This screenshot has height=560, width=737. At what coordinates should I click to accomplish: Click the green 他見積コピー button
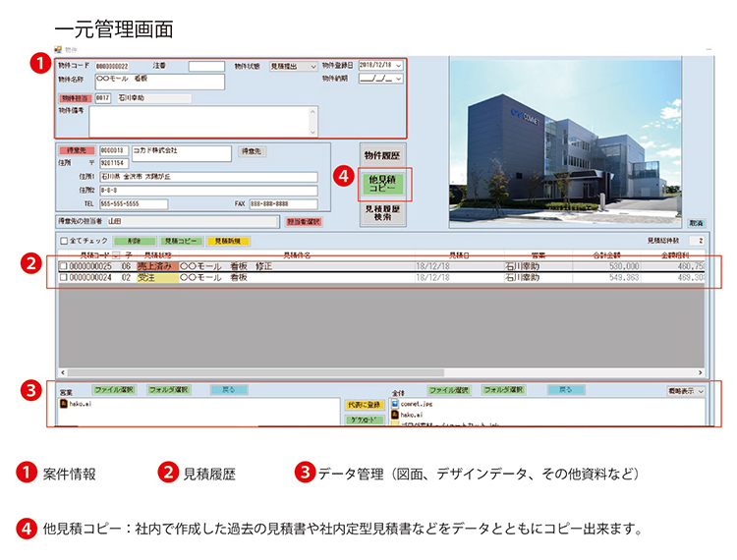[x=382, y=183]
